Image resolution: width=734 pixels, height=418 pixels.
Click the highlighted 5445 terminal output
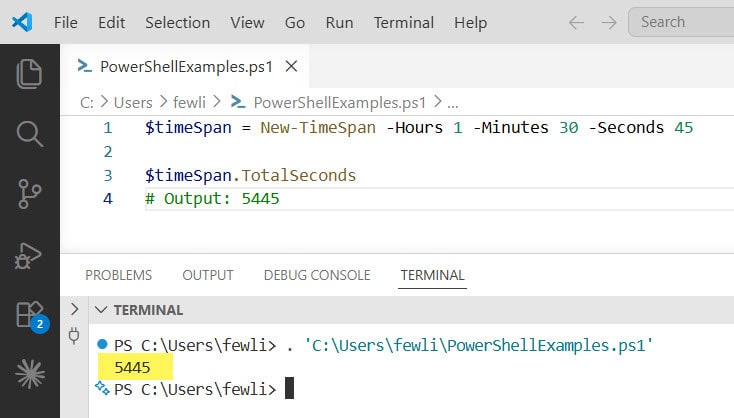click(132, 367)
